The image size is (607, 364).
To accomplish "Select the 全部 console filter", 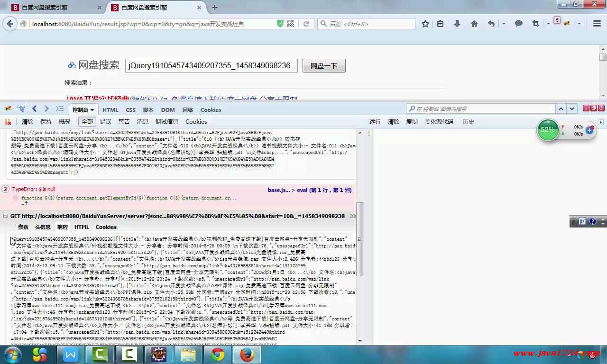I will pyautogui.click(x=87, y=122).
